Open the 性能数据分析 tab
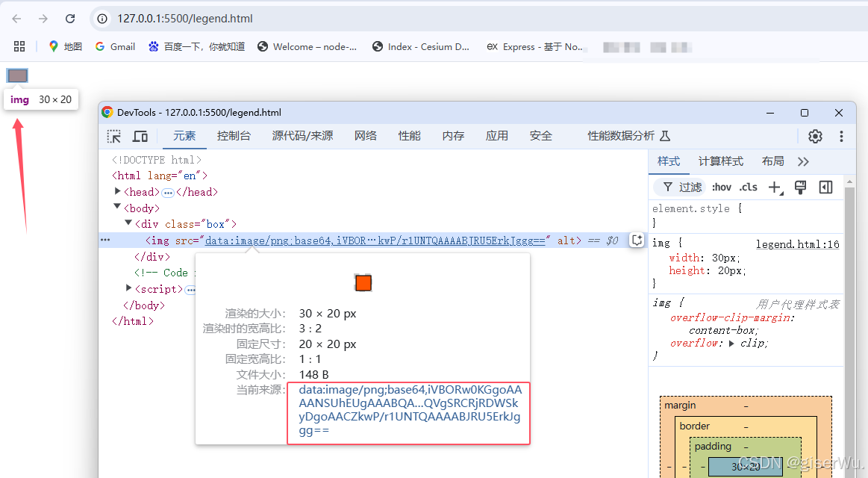 [629, 136]
